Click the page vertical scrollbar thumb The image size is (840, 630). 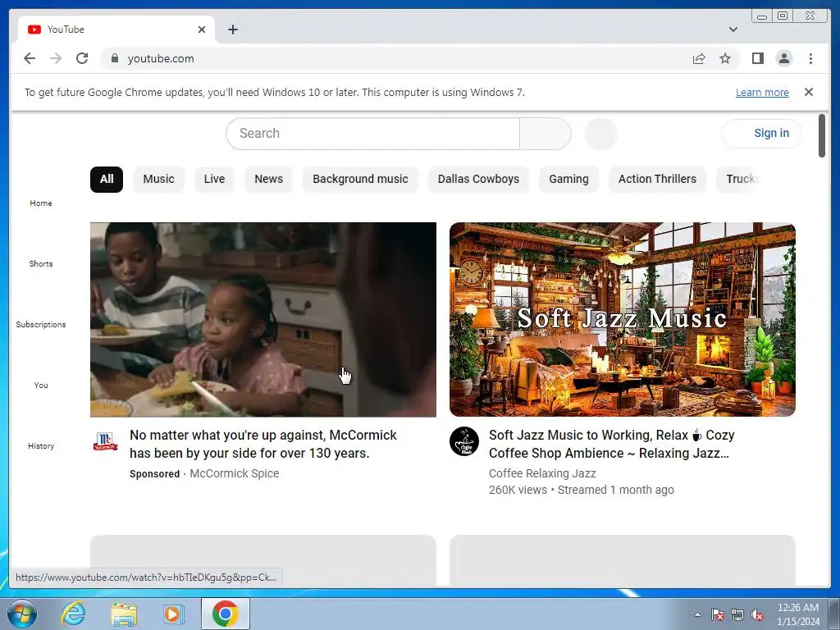822,136
